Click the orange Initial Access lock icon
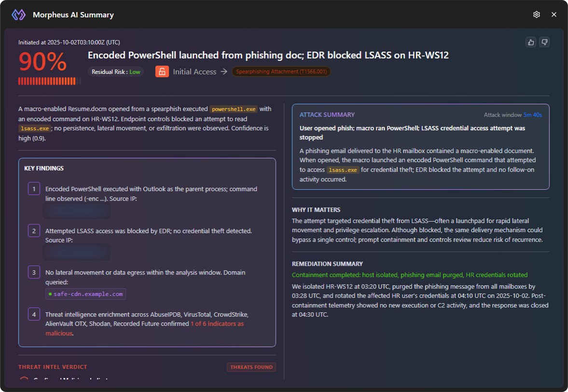The height and width of the screenshot is (392, 568). [x=162, y=72]
